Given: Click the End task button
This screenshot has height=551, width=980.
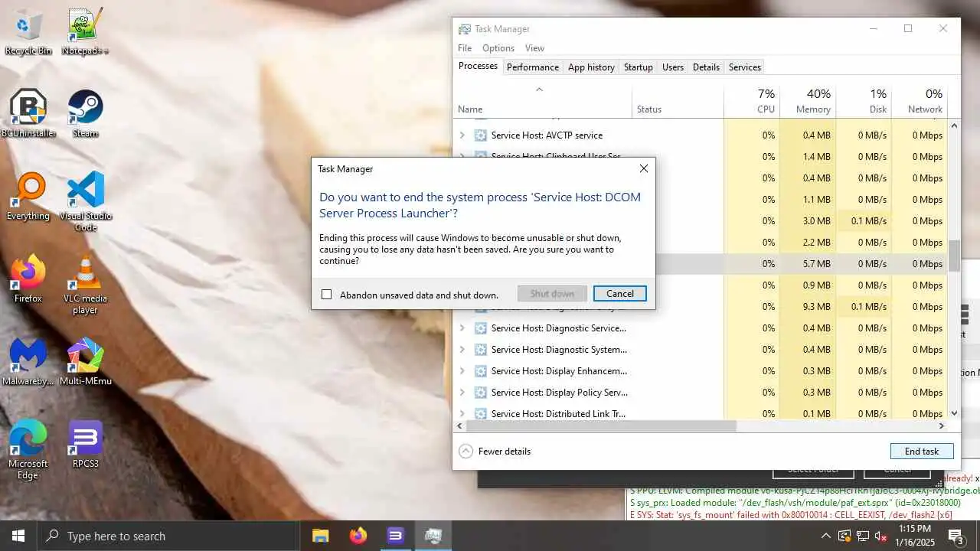Looking at the screenshot, I should (x=922, y=452).
